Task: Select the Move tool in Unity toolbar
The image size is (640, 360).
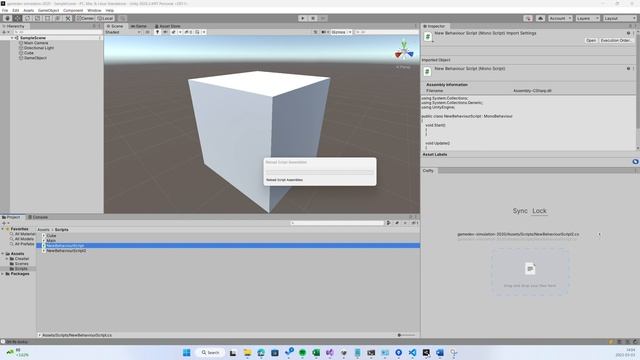Action: click(x=18, y=18)
